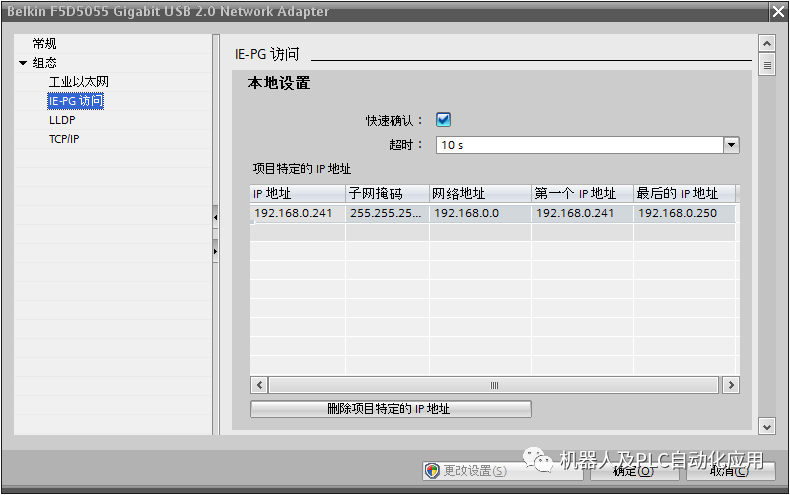Click the table's horizontal scrollbar thumb
790x495 pixels.
pyautogui.click(x=494, y=386)
